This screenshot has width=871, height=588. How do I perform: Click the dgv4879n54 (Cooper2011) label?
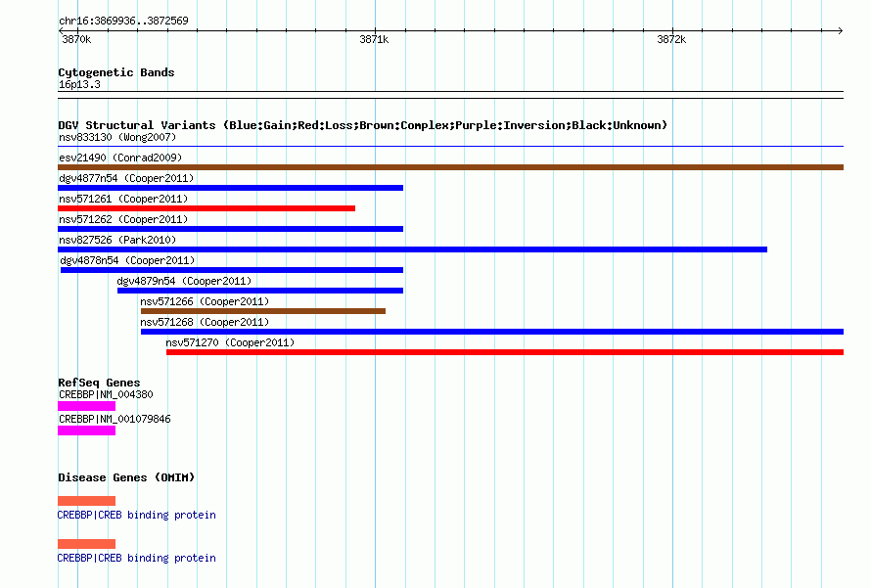pyautogui.click(x=184, y=281)
